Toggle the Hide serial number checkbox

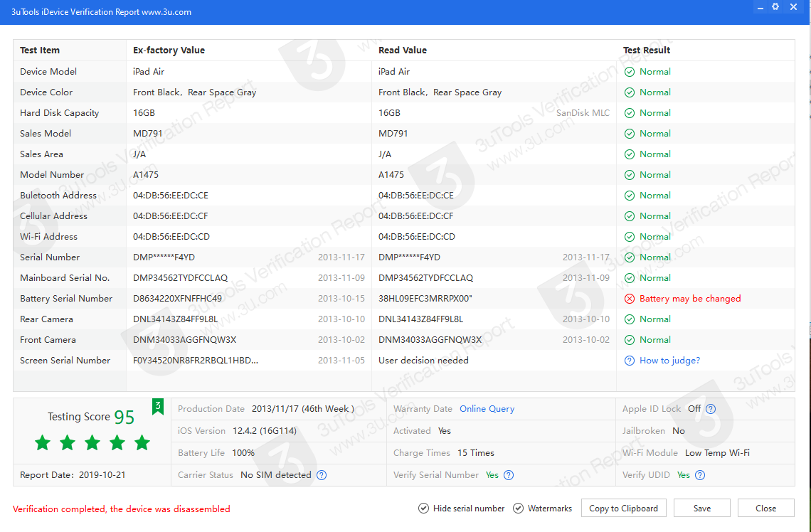(x=424, y=509)
